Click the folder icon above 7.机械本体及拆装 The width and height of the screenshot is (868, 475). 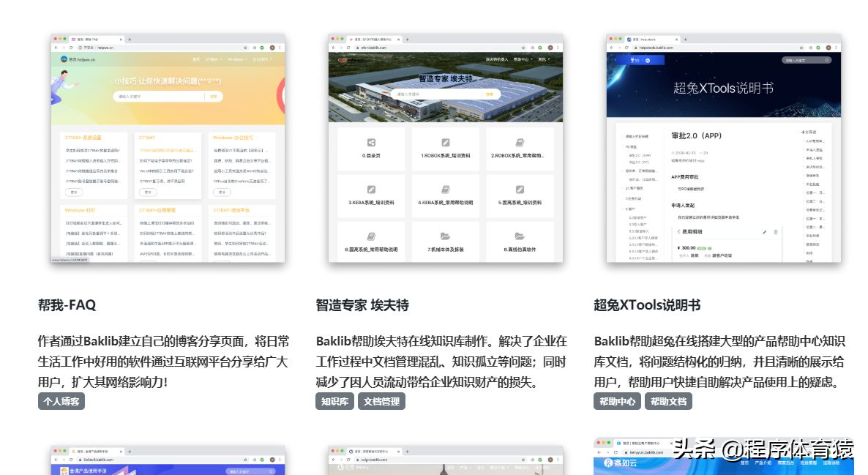(446, 236)
